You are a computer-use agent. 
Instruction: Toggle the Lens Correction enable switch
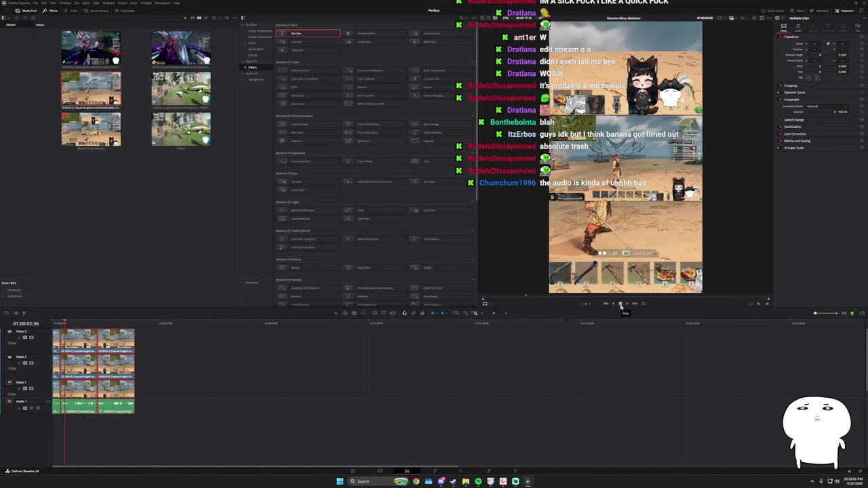click(x=780, y=134)
